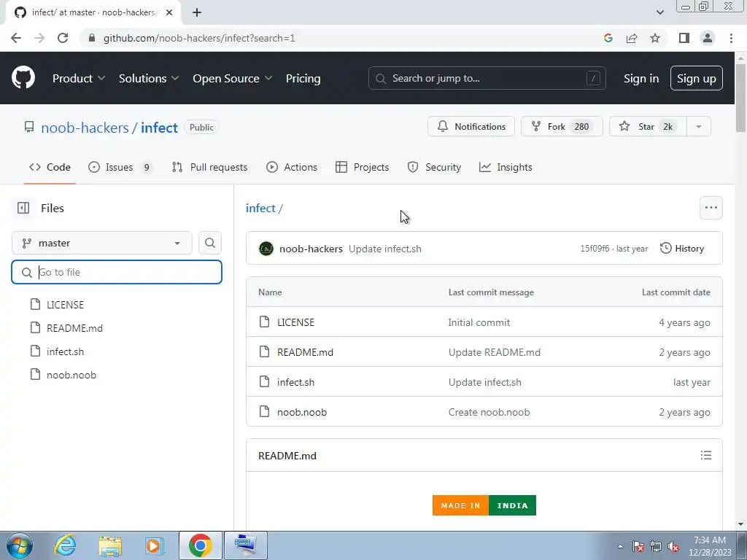Share this page via share icon
The width and height of the screenshot is (747, 560).
point(632,38)
